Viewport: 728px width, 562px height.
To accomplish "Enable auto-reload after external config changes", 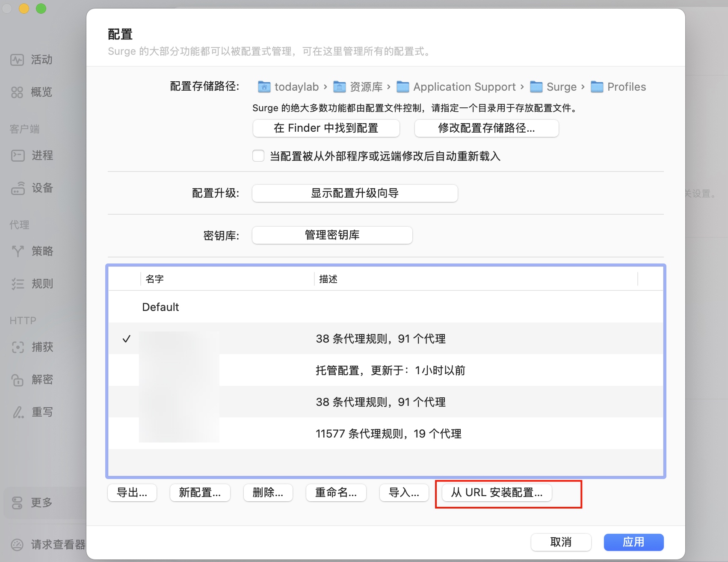I will click(x=258, y=156).
